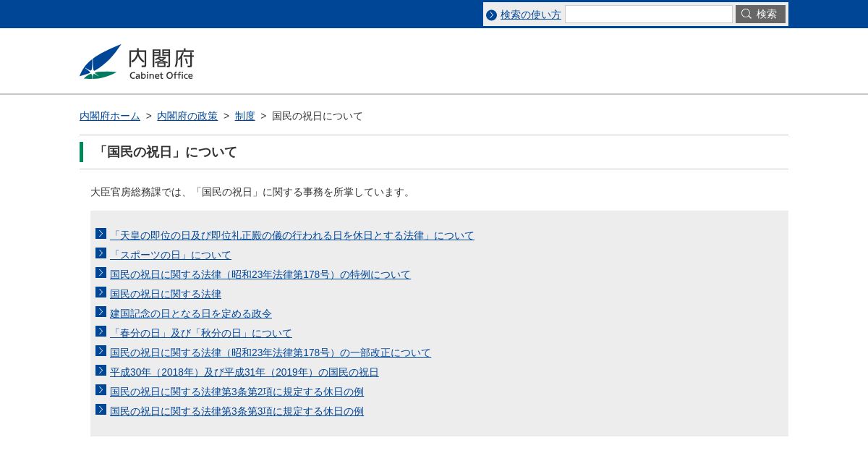The image size is (868, 456).
Task: Click arrow icon before 天皇の即位の日 link
Action: pos(101,234)
